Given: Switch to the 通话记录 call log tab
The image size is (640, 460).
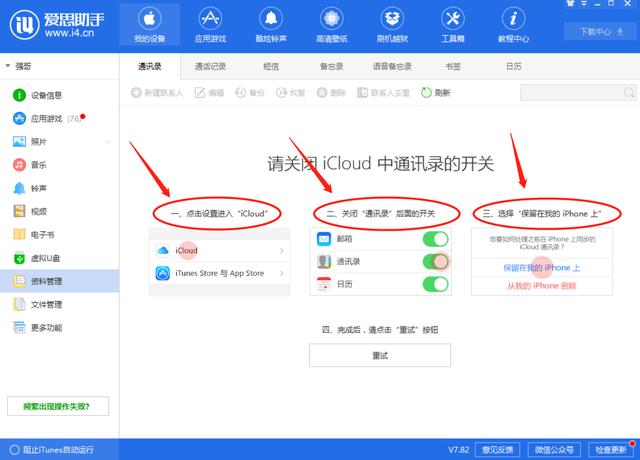Looking at the screenshot, I should click(x=210, y=67).
